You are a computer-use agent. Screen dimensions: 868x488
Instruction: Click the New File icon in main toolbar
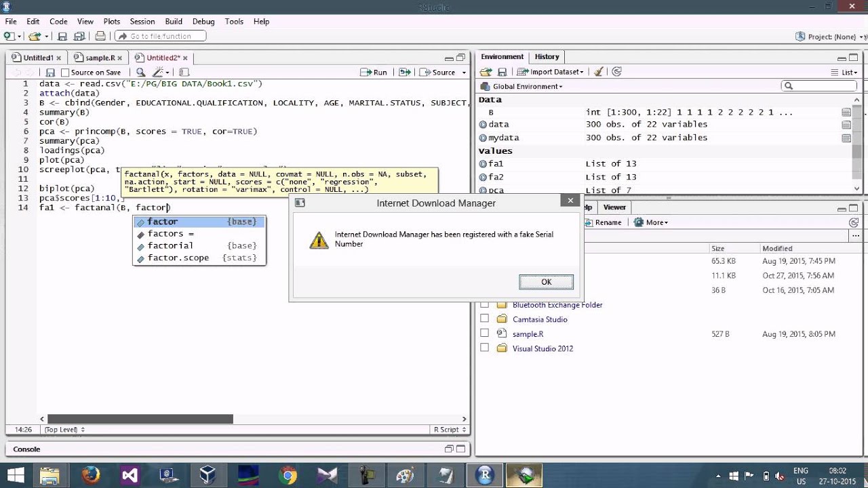(x=10, y=36)
